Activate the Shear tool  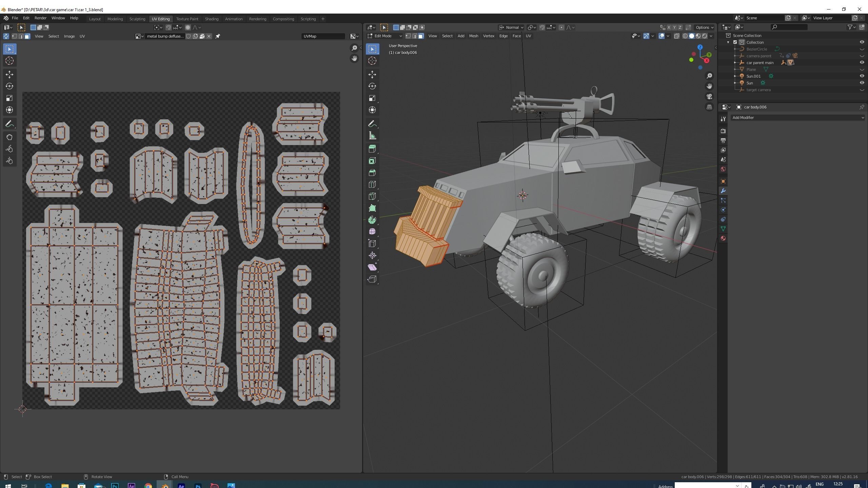[x=372, y=267]
